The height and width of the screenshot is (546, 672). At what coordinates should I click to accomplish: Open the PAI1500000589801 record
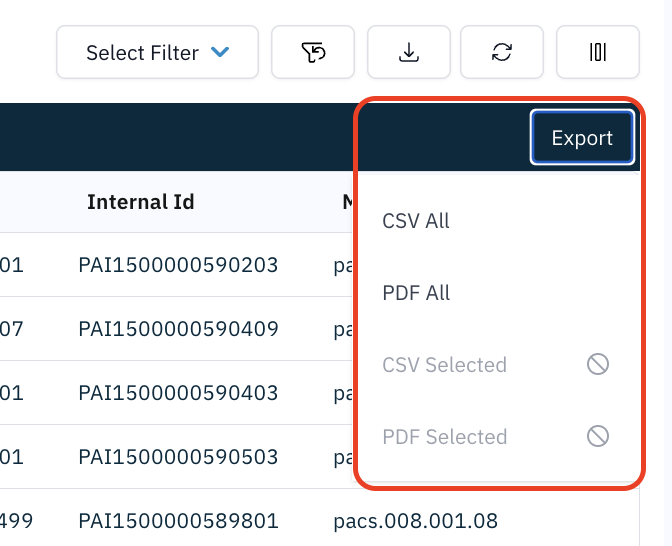178,521
